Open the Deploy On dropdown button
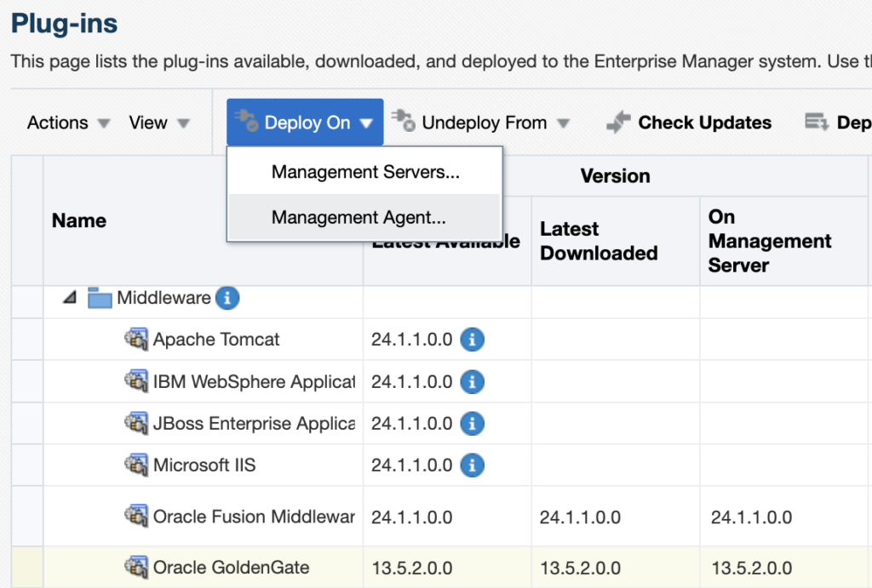The image size is (872, 588). [x=305, y=123]
